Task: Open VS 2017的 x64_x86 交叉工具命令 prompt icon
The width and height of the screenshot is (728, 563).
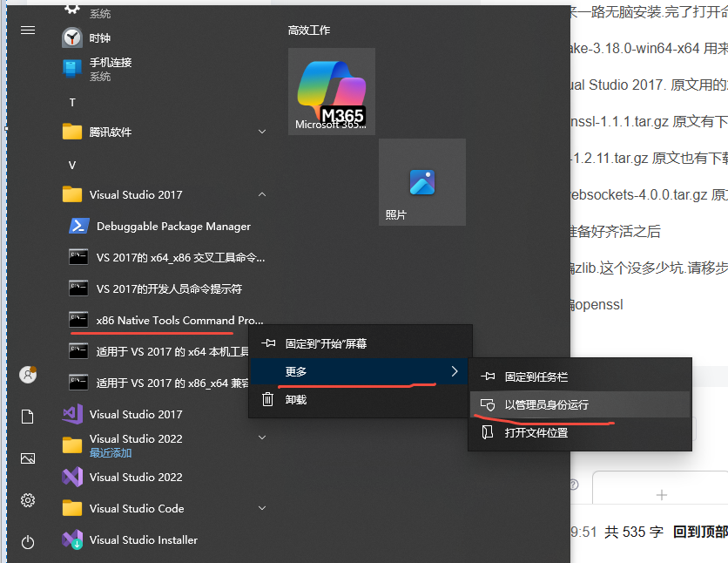Action: 78,257
